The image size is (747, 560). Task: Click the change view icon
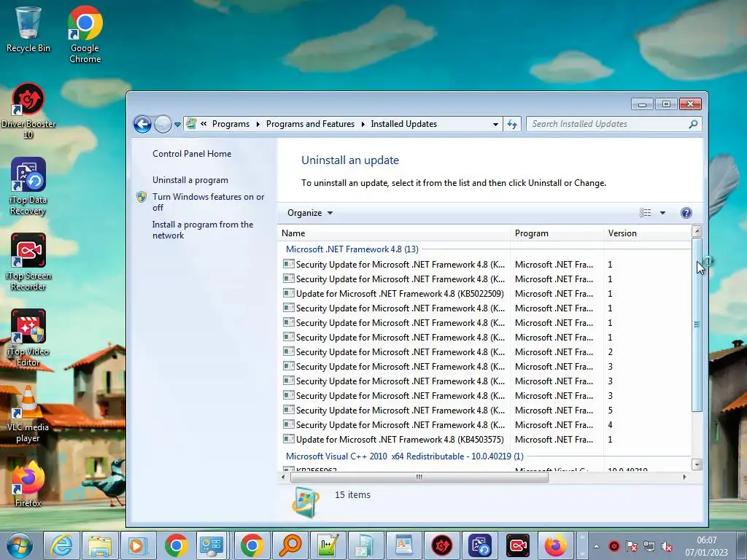(645, 213)
